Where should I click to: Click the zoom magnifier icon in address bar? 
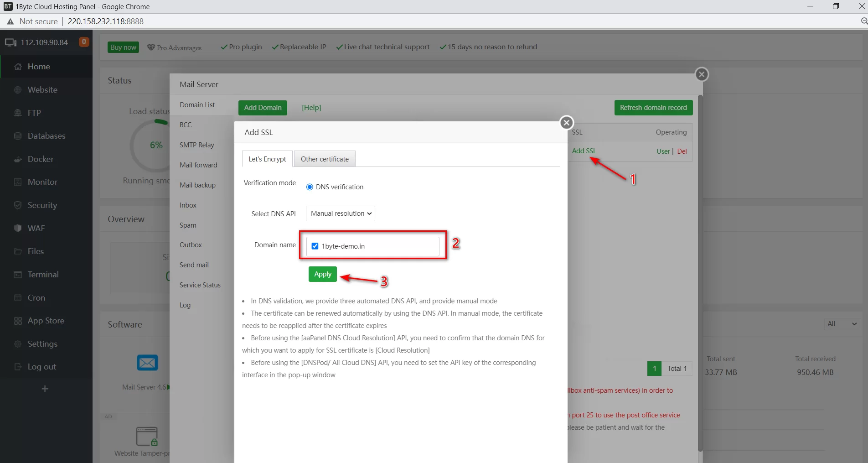click(863, 21)
